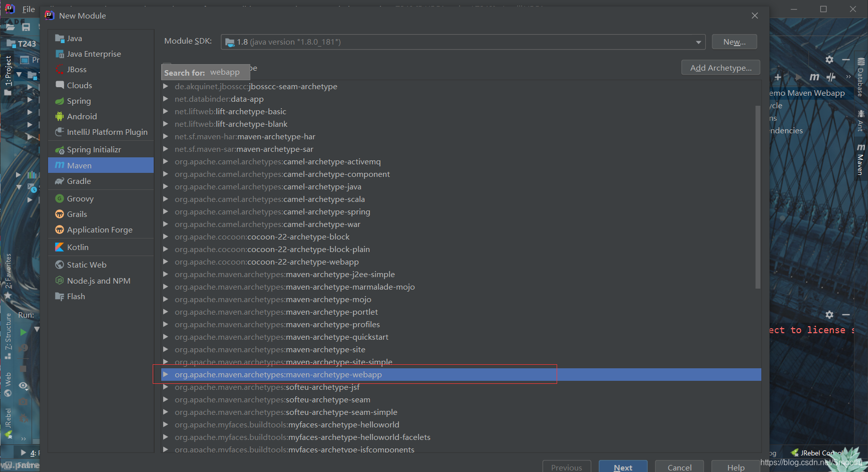Minimize the Maven tool window panel
The image size is (868, 472).
click(x=846, y=60)
